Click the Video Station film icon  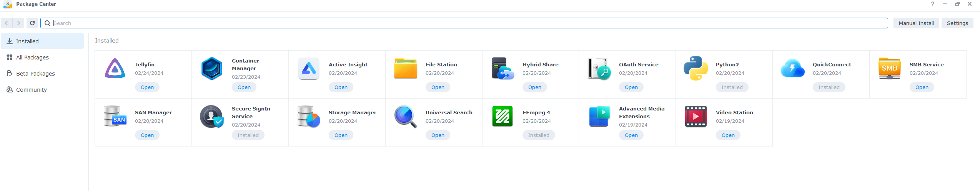coord(695,117)
